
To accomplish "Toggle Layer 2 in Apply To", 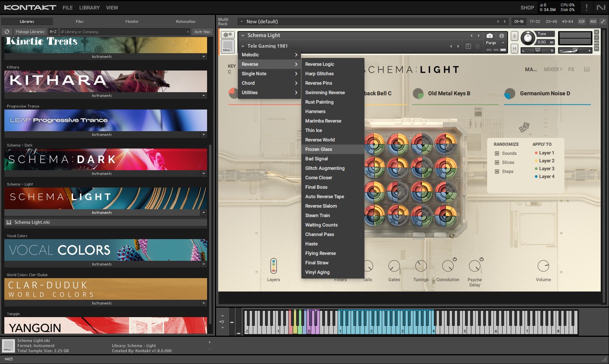I will coord(544,161).
